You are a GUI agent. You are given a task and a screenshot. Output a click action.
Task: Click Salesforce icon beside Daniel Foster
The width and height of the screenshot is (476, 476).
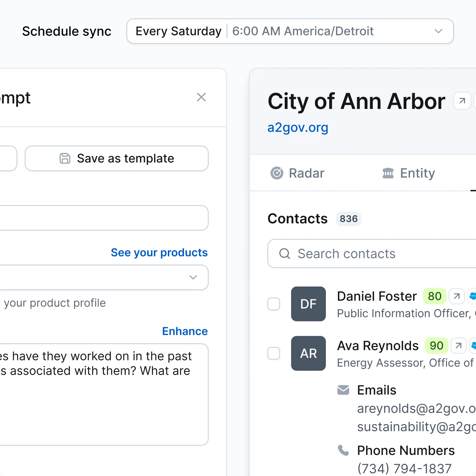click(472, 296)
